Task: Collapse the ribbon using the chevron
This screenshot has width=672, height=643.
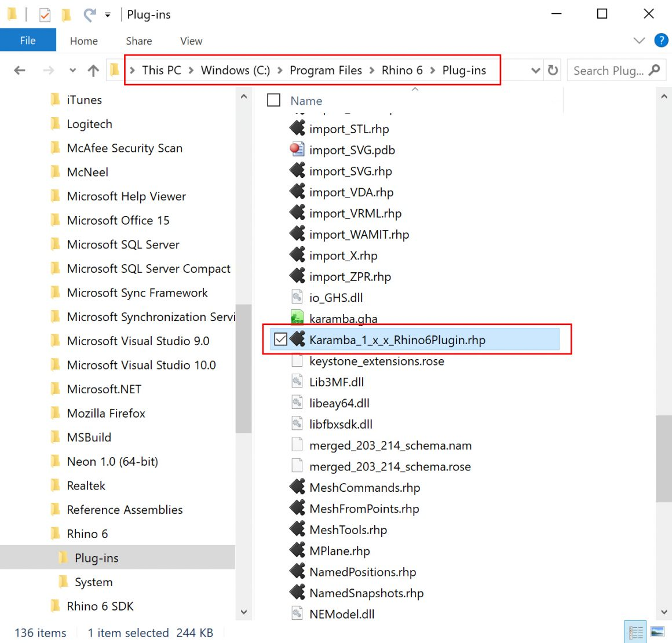Action: click(x=638, y=41)
